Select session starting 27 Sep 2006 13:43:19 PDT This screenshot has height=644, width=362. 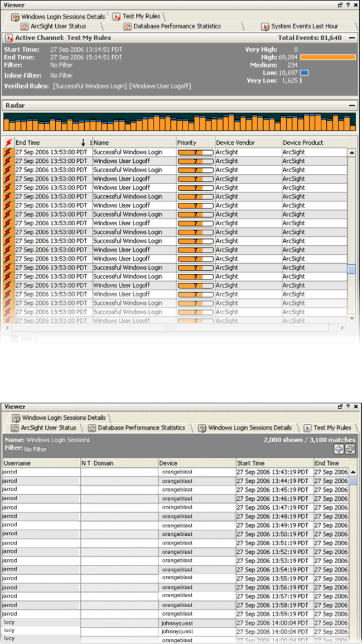(x=175, y=472)
